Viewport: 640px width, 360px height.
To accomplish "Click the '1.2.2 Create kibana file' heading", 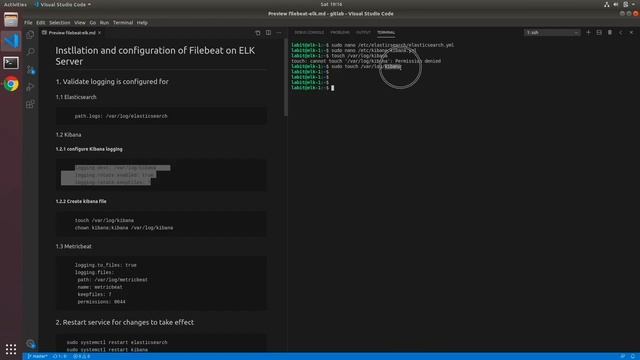I will pos(81,202).
